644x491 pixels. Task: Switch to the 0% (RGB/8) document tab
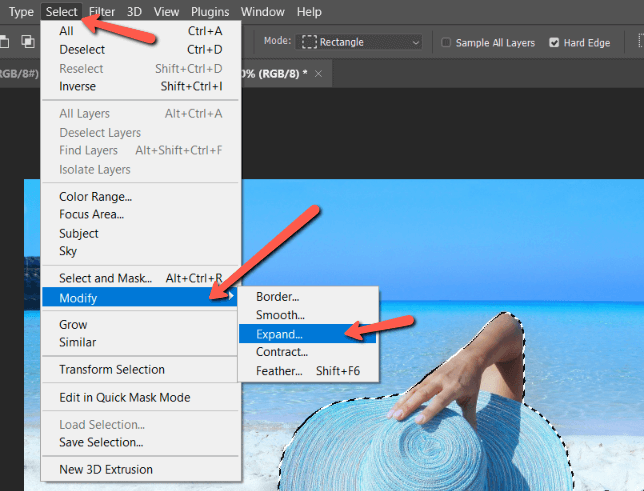[x=275, y=73]
